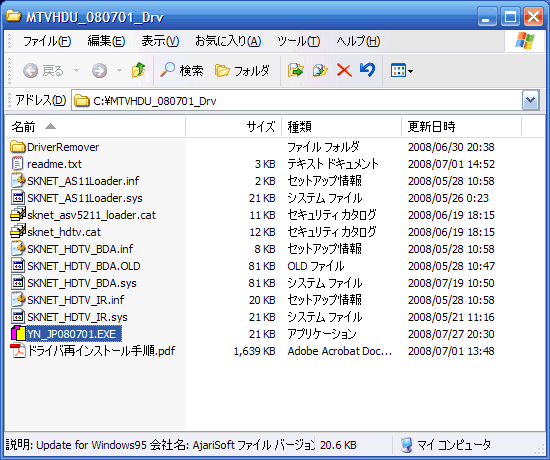Select the ドライバ再インストール手順.pdf file icon
The image size is (550, 460).
coord(18,351)
